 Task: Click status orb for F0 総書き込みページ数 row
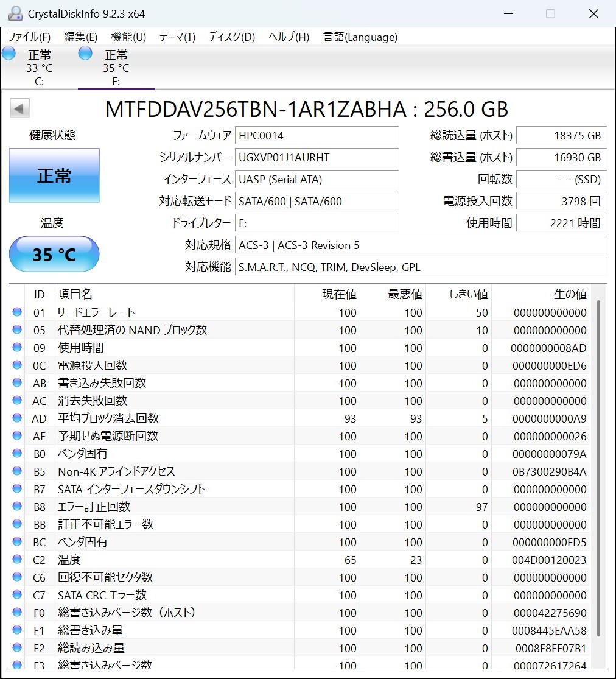[x=17, y=612]
